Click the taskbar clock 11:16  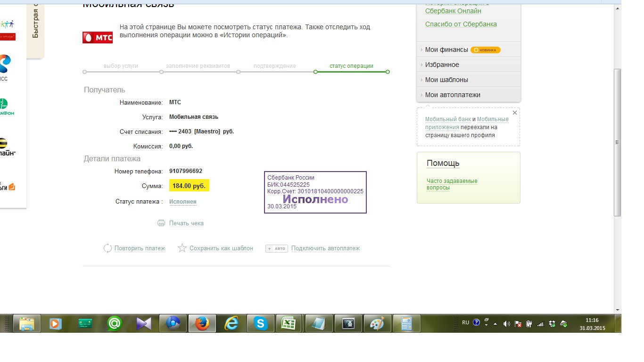pyautogui.click(x=592, y=320)
